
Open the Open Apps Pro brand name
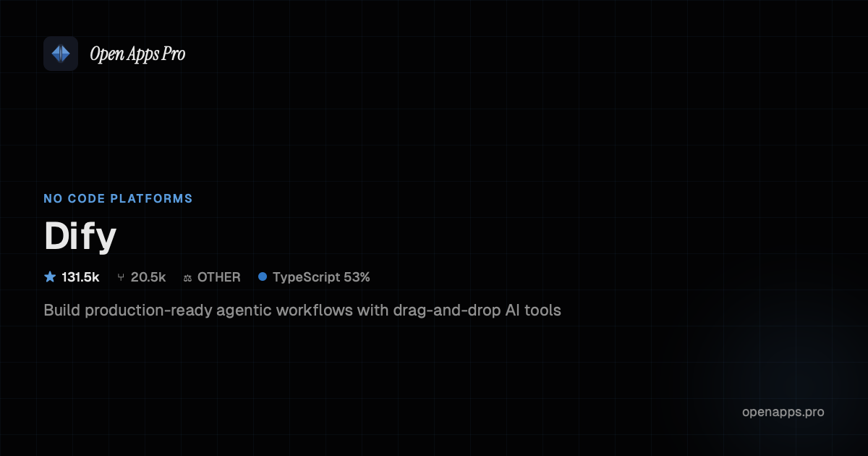click(137, 54)
